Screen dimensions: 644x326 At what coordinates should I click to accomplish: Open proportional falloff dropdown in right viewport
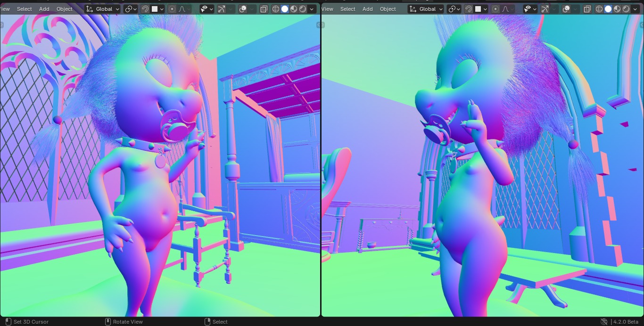(508, 9)
